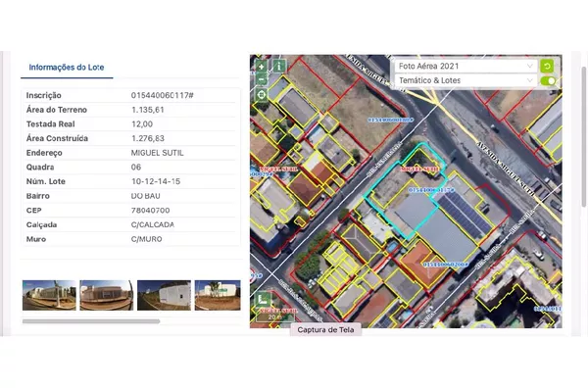Click the Calçada value C/CALCADA

point(153,225)
